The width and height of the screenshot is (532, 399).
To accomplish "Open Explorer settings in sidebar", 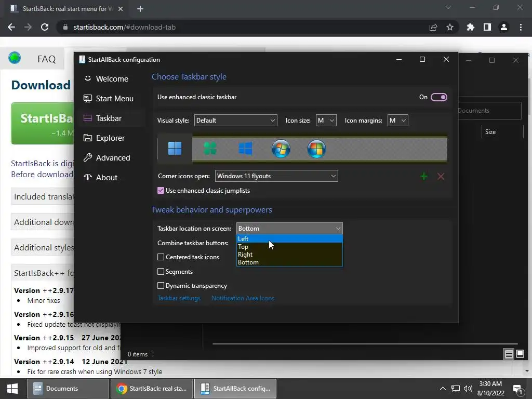I will click(x=112, y=138).
